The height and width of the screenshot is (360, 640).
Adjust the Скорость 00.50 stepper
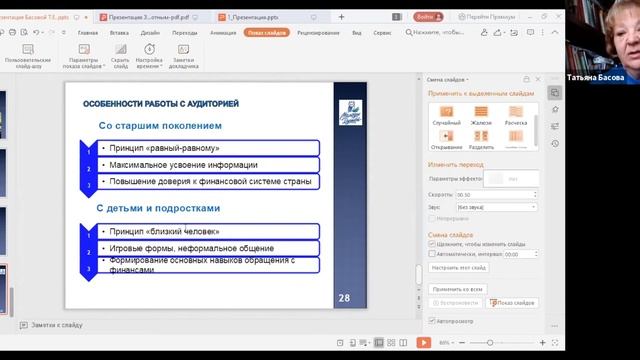click(535, 195)
